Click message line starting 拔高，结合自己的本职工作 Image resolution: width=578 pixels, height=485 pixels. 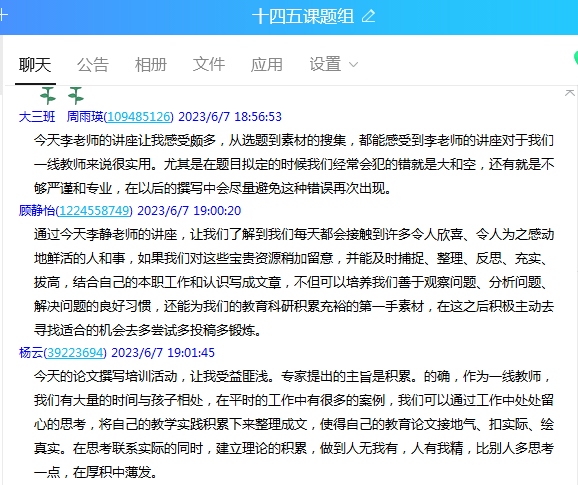[x=291, y=282]
